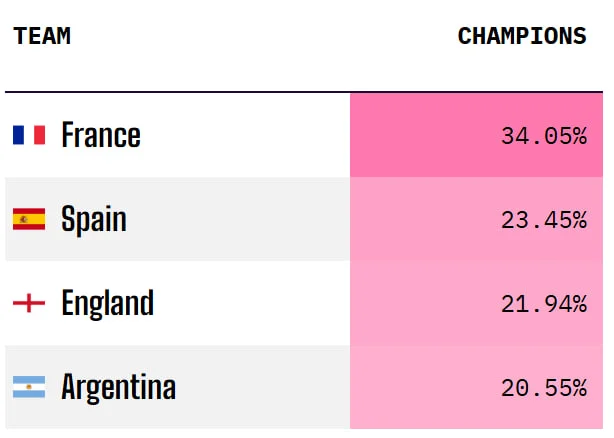Click the Argentina flag icon
The image size is (614, 438).
tap(29, 387)
